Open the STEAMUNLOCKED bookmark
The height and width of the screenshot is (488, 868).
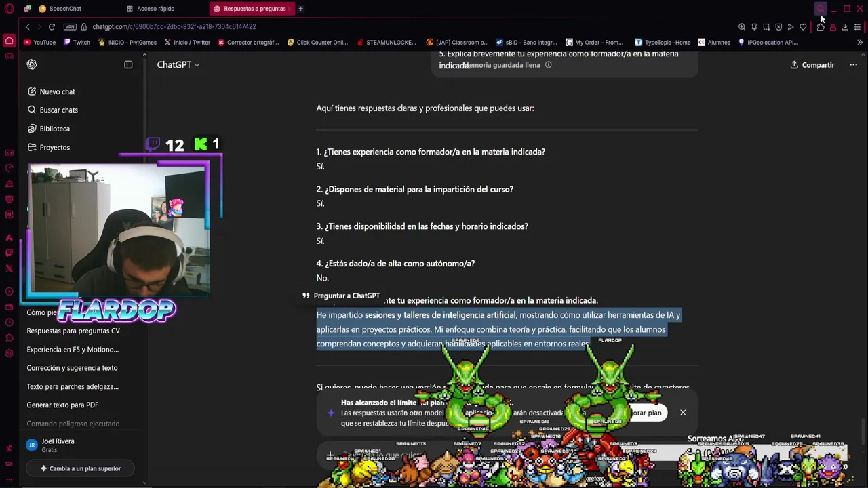pyautogui.click(x=387, y=42)
